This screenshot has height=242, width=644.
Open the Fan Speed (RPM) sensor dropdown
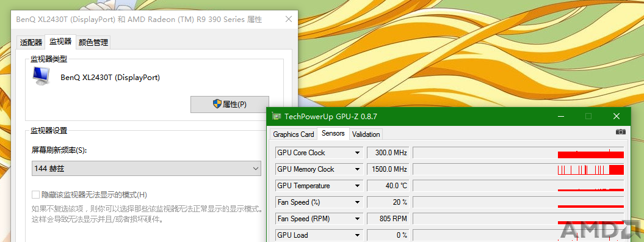click(x=356, y=219)
